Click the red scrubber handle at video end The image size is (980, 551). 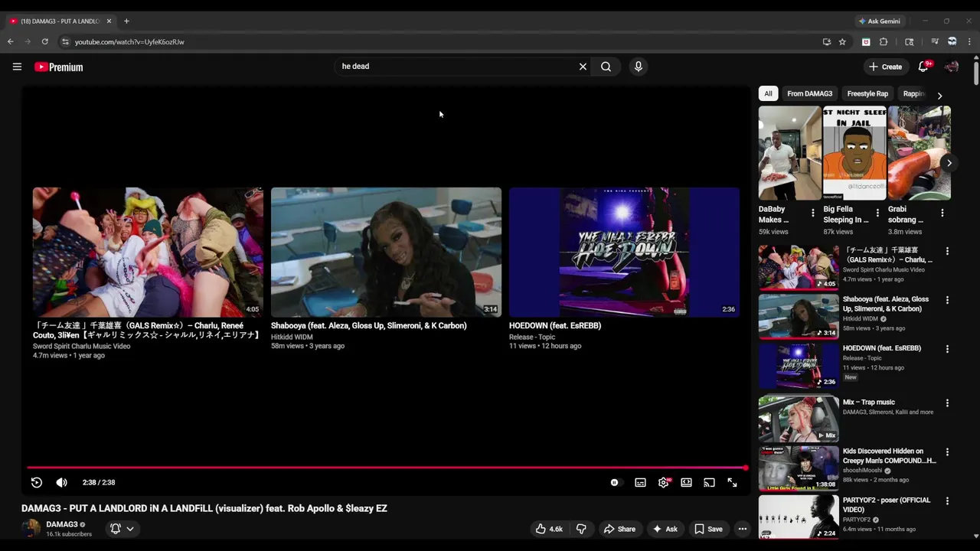pos(745,468)
